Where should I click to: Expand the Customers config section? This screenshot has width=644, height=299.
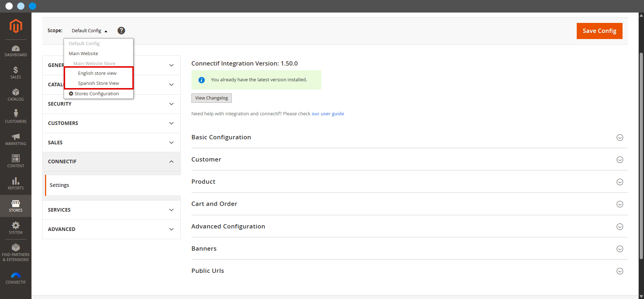point(111,123)
